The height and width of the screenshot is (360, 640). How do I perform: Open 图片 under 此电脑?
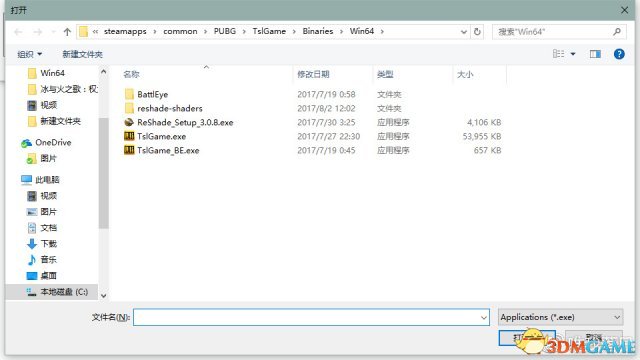tap(48, 212)
